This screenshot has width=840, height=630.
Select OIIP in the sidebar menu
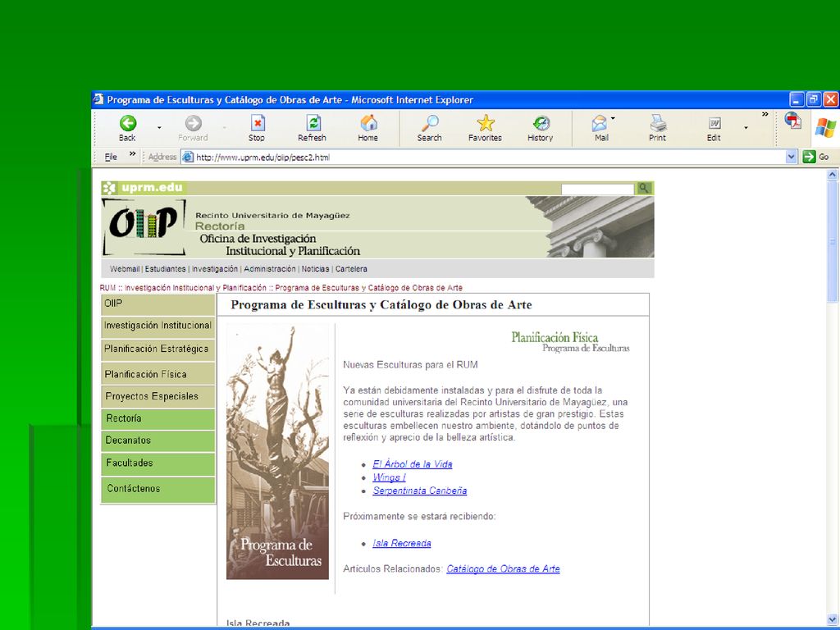click(158, 304)
